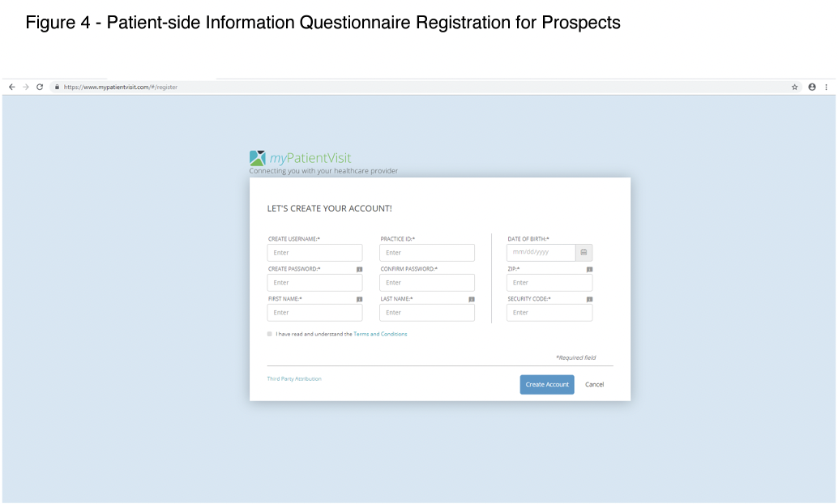Click into the Practice ID field
This screenshot has height=504, width=838.
pyautogui.click(x=427, y=253)
